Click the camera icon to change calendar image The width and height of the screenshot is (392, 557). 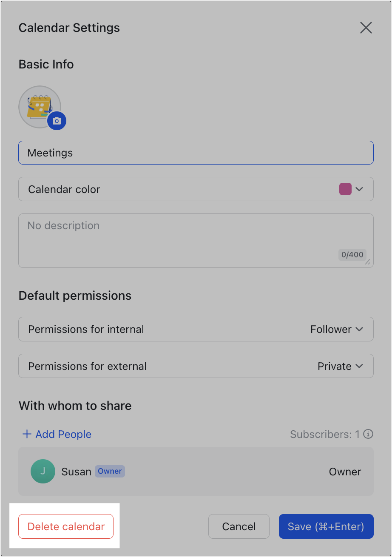pos(56,121)
